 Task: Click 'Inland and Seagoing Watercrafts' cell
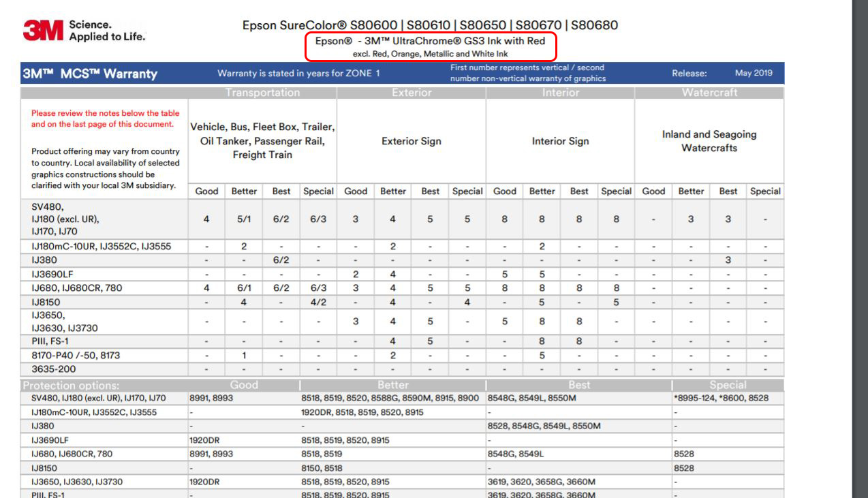click(709, 141)
